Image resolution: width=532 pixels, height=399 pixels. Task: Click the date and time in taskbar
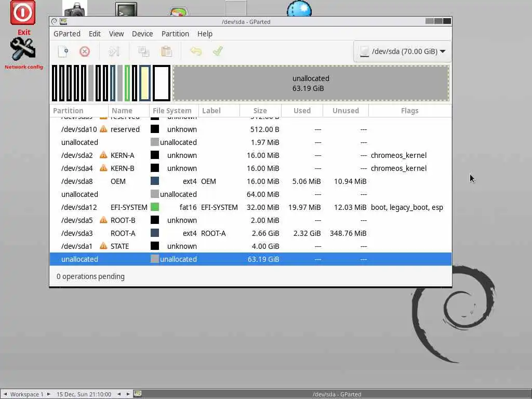pyautogui.click(x=84, y=394)
